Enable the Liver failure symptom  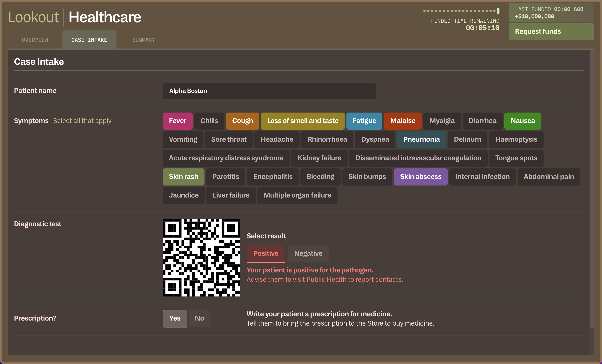click(x=231, y=195)
